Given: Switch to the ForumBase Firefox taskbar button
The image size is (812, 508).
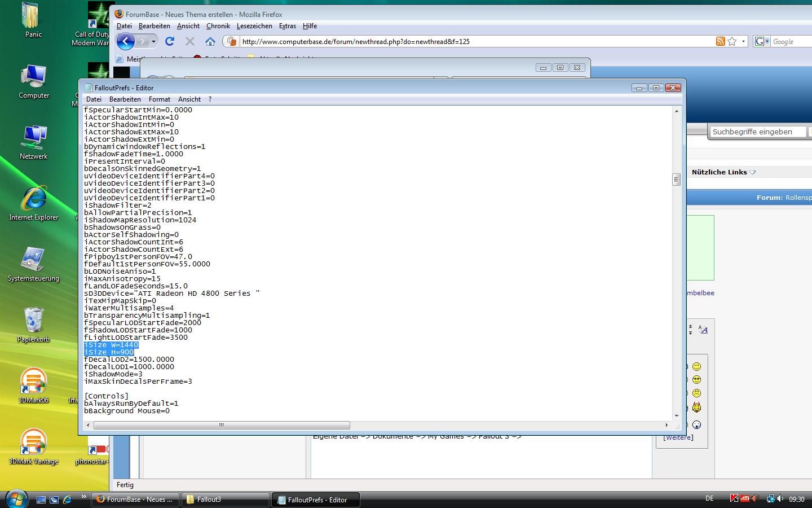Looking at the screenshot, I should [x=135, y=500].
